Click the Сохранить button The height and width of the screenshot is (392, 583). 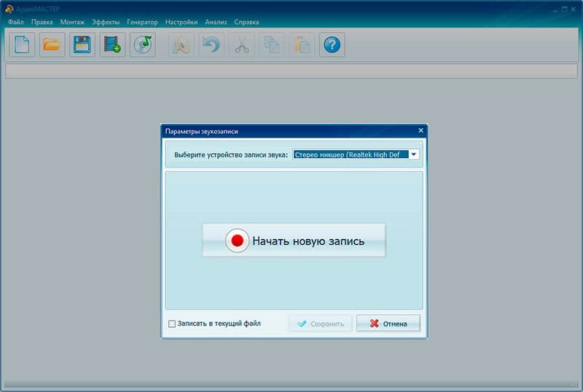[x=321, y=324]
